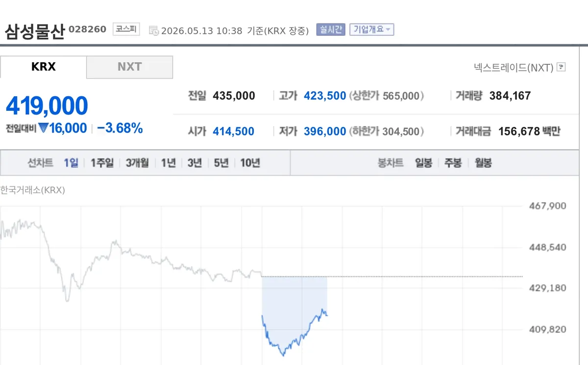Click the date clock icon beside 2026.05.13
Screen dimensions: 588x365
[154, 30]
